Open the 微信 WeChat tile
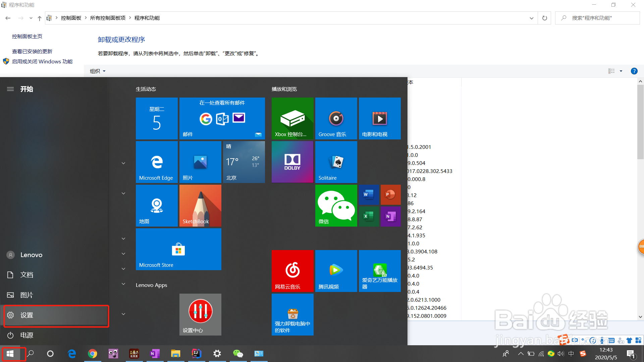The width and height of the screenshot is (644, 362). 336,205
